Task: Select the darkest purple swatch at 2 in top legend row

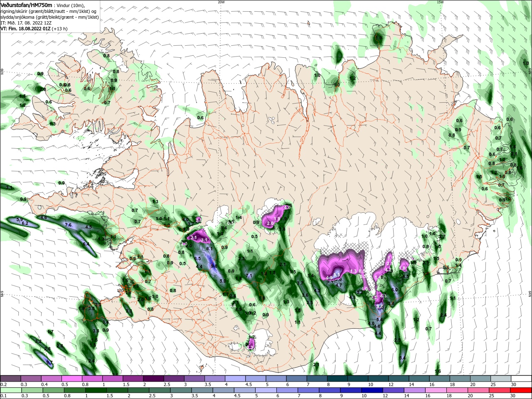Action: point(153,379)
